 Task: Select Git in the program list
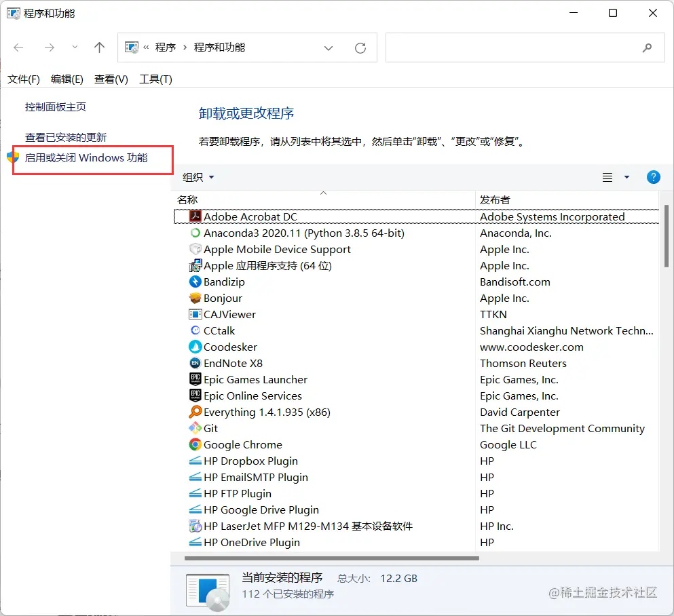point(210,428)
